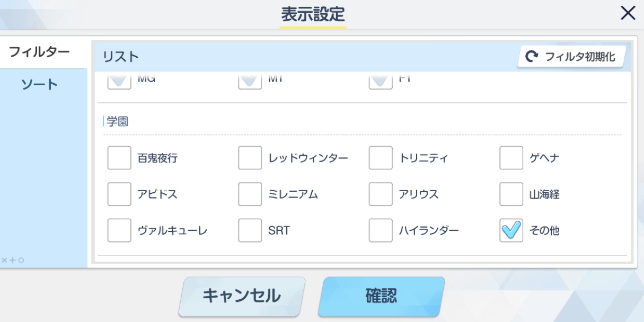Viewport: 644px width, 322px height.
Task: Select the ヴァルキューレ checkbox
Action: 119,230
